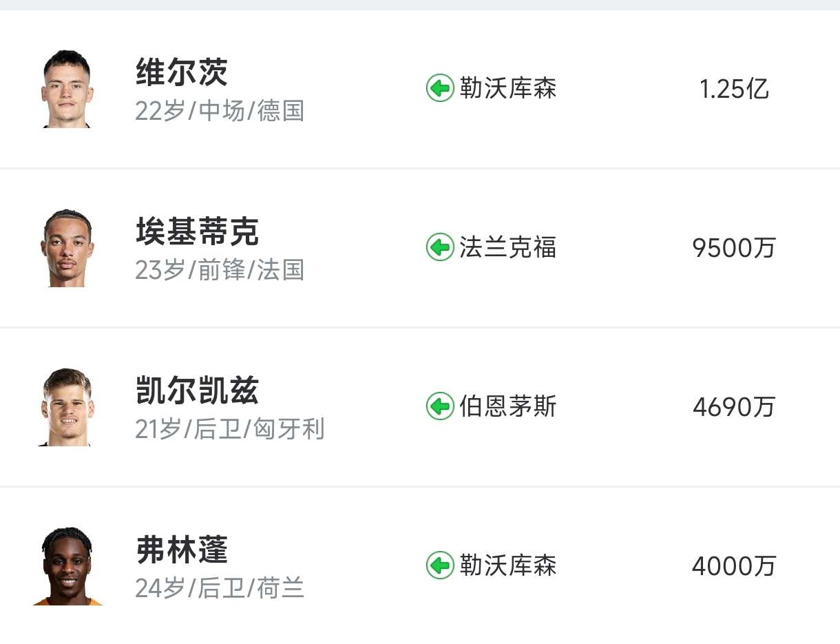Click 勒沃库森 club in 维尔茨 row
Screen dimensions: 840x644
pos(508,88)
